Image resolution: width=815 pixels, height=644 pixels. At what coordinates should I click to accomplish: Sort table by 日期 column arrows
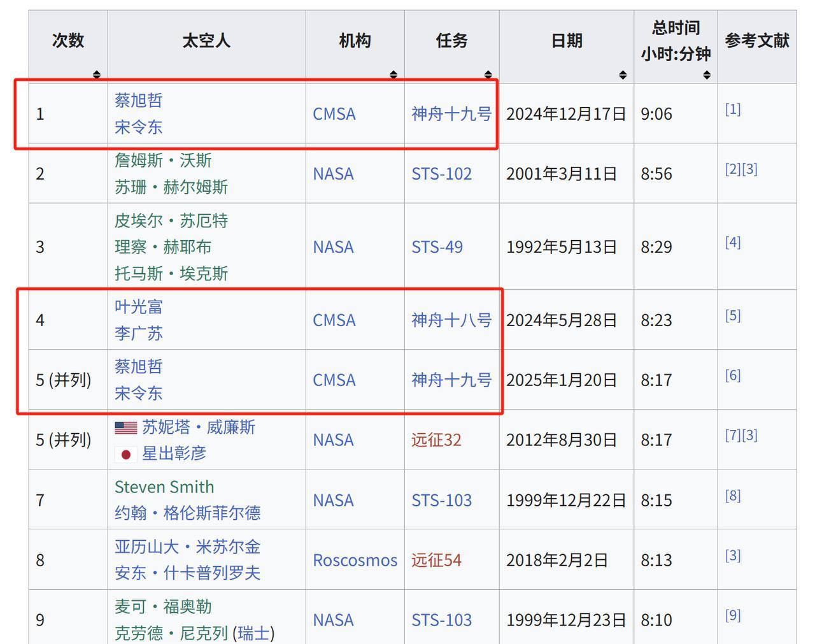[623, 75]
